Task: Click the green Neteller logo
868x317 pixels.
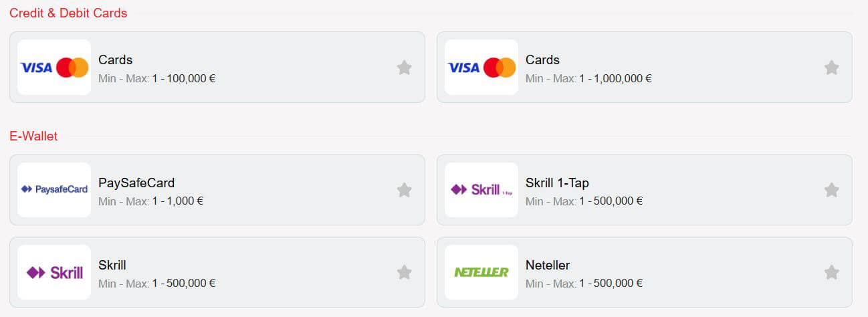Action: point(481,272)
